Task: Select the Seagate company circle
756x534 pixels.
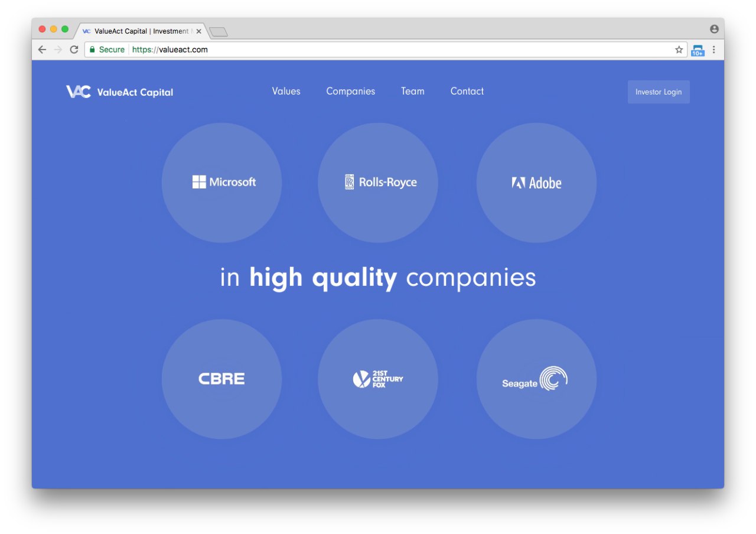Action: point(536,379)
